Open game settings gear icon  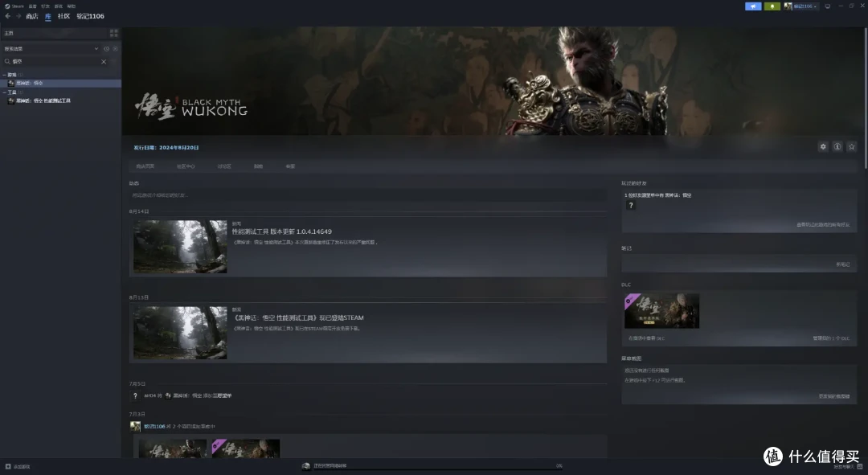point(823,147)
